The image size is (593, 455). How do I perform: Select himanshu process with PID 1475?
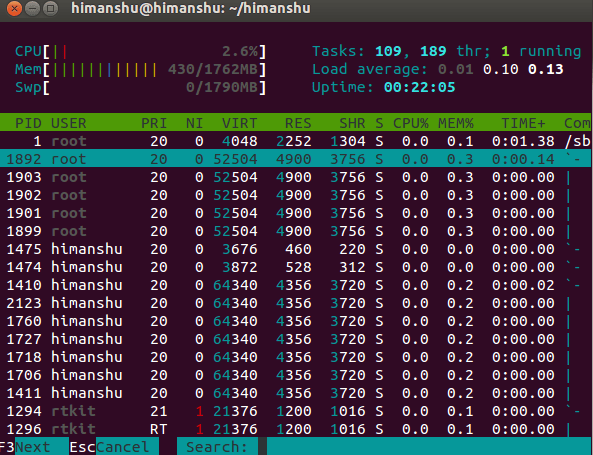(x=295, y=249)
